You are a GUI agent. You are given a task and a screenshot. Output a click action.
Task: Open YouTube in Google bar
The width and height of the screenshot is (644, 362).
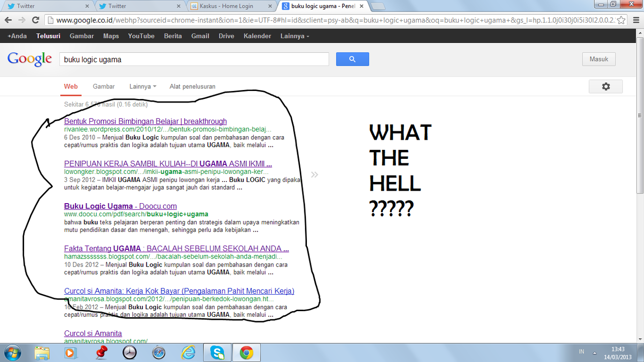tap(141, 36)
